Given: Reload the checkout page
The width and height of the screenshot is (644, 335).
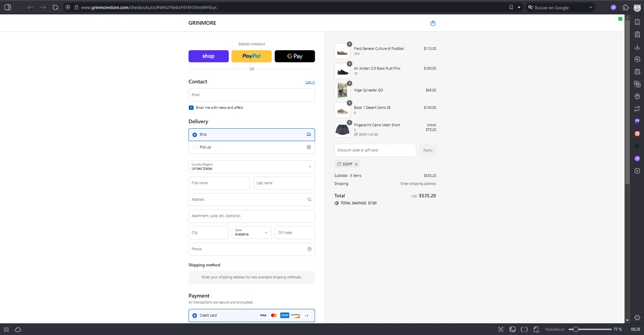Looking at the screenshot, I should pyautogui.click(x=55, y=7).
